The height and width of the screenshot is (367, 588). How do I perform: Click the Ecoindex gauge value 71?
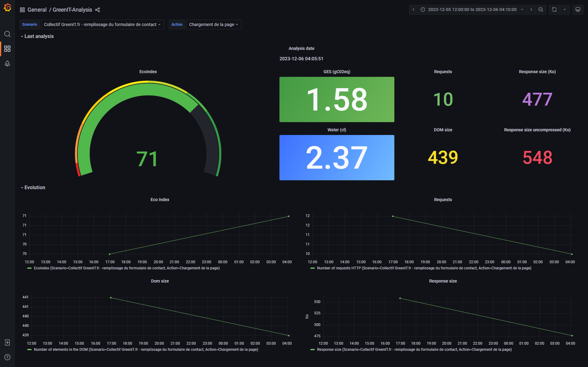[x=147, y=159]
